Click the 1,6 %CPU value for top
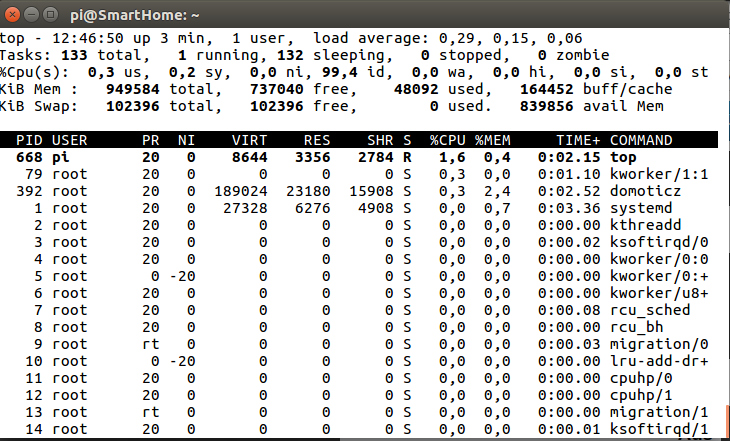730x441 pixels. pyautogui.click(x=452, y=157)
